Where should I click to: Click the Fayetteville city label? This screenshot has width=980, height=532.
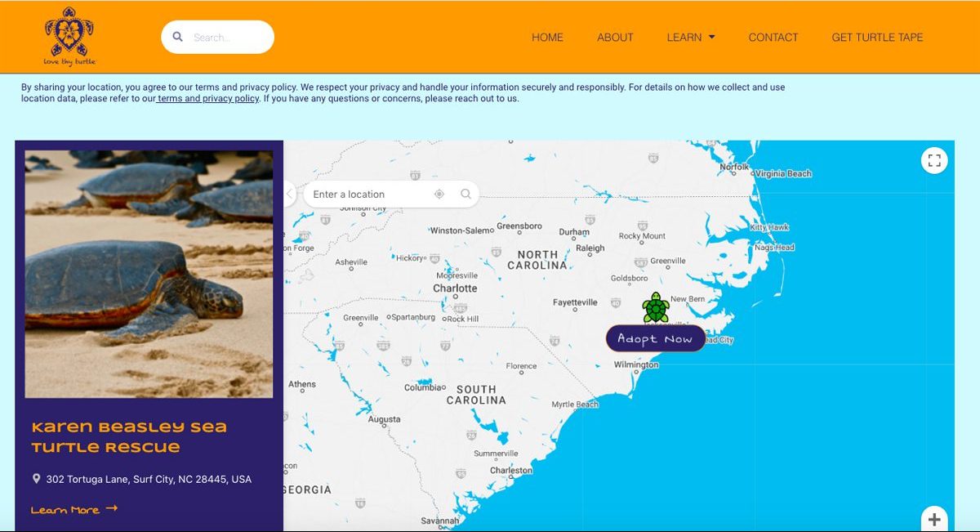coord(575,302)
